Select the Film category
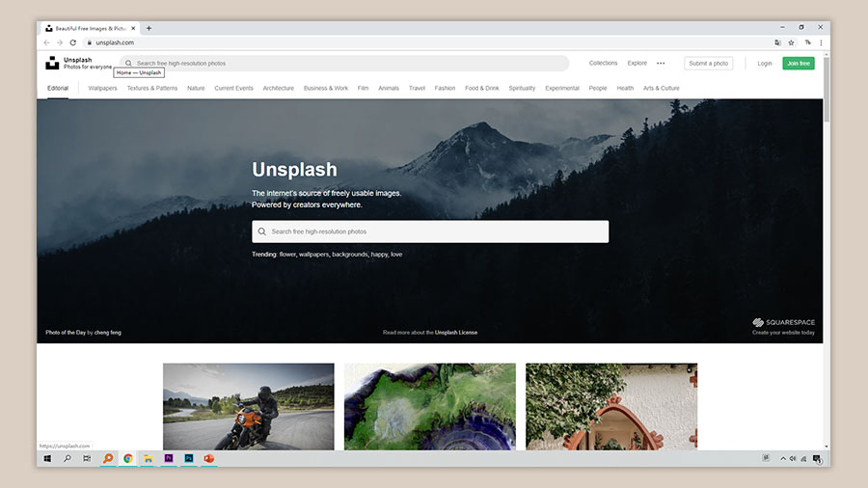 pyautogui.click(x=363, y=88)
